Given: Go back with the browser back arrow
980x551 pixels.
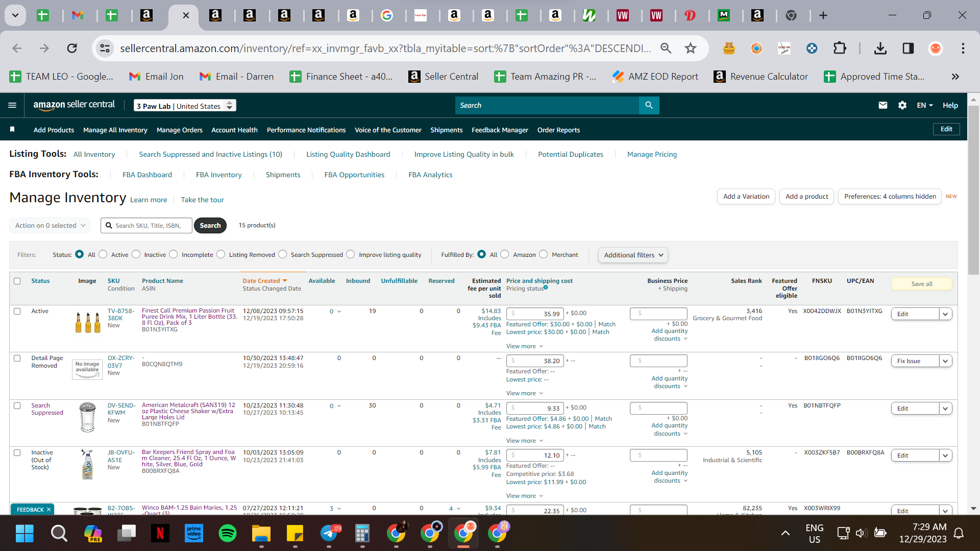Looking at the screenshot, I should pos(17,48).
